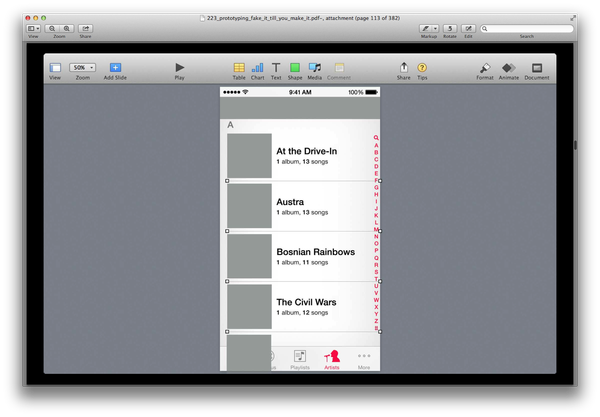Click the Share icon in Keynote toolbar
The image size is (600, 417).
[403, 68]
